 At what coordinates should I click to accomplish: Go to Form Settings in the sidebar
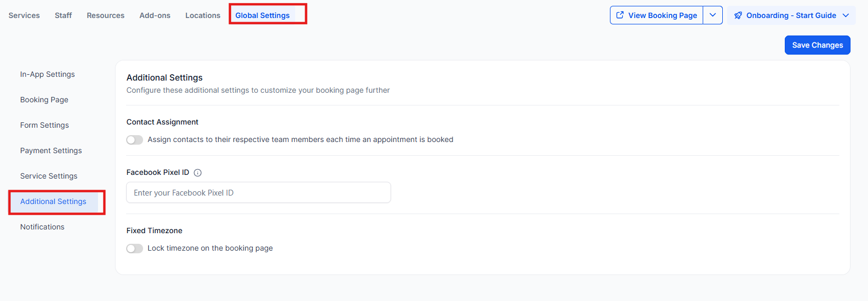(45, 125)
